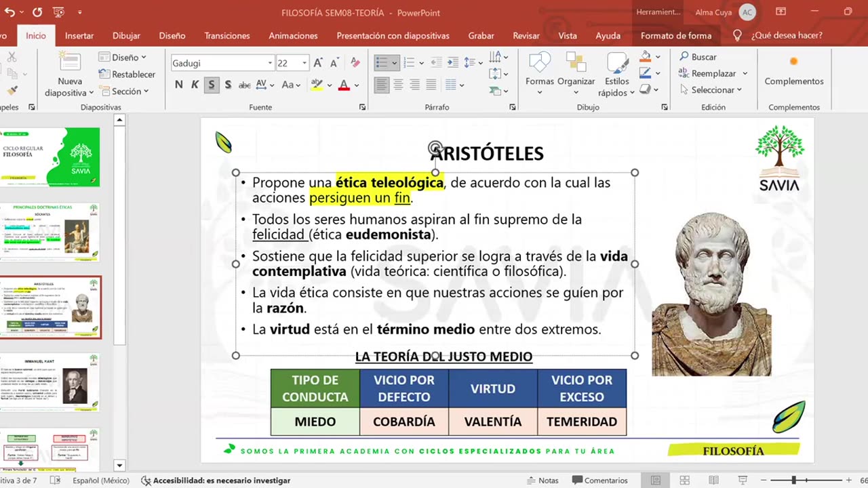Image resolution: width=868 pixels, height=488 pixels.
Task: Decrease list indent level
Action: pos(437,62)
